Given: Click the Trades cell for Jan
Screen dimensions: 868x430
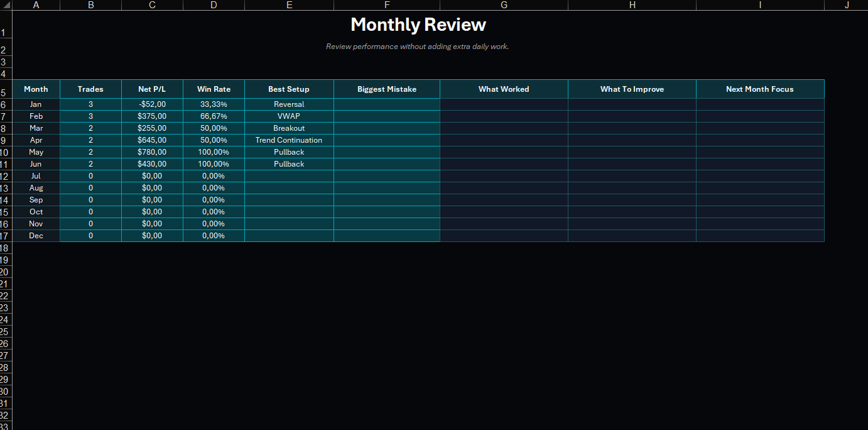Looking at the screenshot, I should click(90, 104).
